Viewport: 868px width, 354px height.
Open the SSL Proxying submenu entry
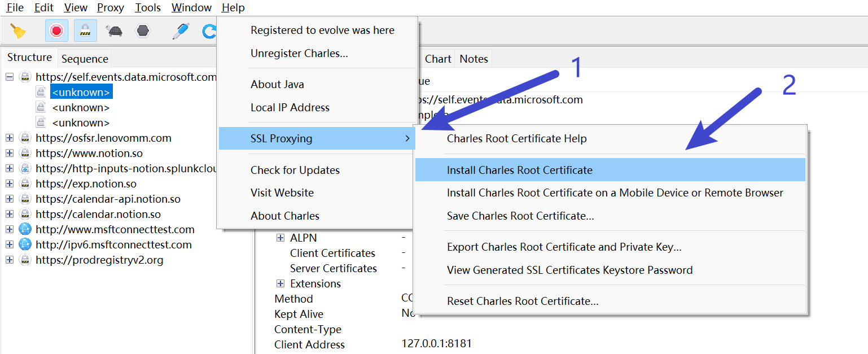(x=317, y=138)
